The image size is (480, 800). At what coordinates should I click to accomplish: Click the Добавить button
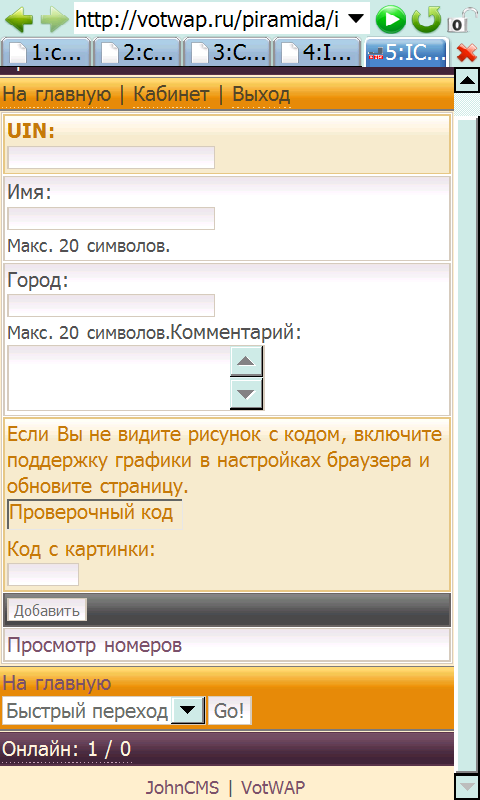[47, 610]
